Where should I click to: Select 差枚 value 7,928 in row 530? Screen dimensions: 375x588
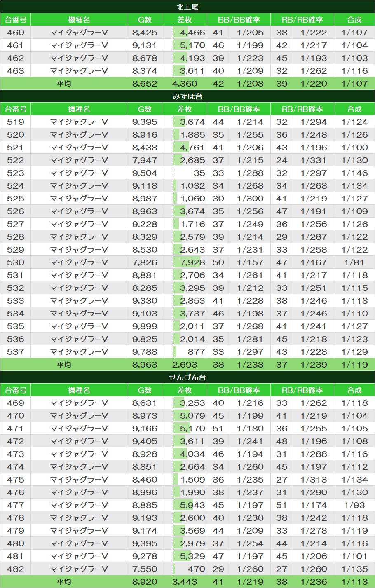click(192, 262)
